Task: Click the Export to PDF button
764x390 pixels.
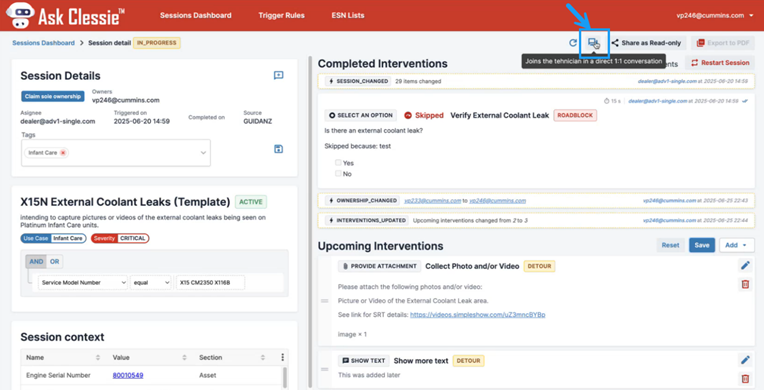Action: click(x=723, y=43)
